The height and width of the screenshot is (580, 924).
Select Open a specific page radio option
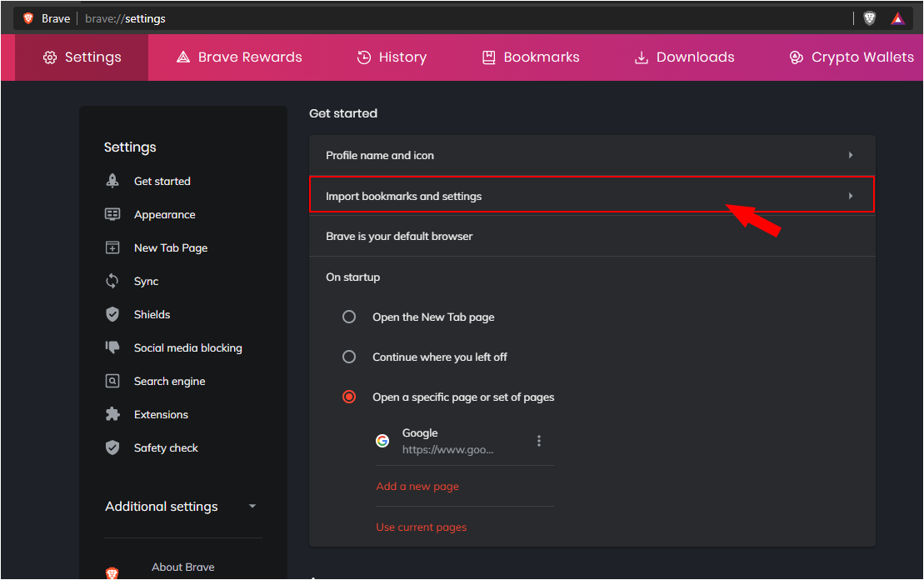pos(349,397)
